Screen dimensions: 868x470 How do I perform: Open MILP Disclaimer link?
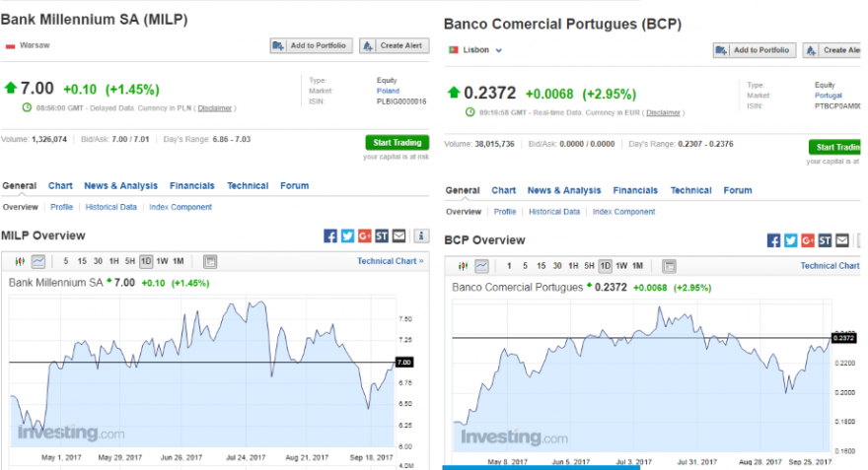(x=215, y=108)
